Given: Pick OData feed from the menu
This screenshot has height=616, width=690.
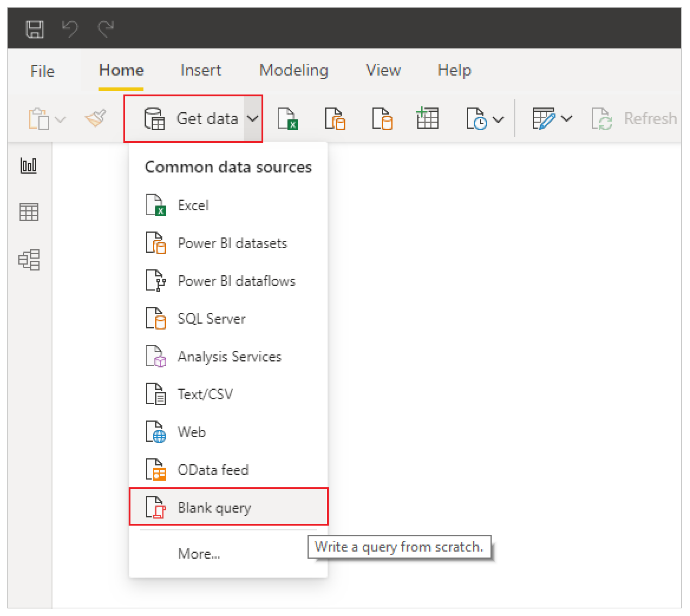Looking at the screenshot, I should point(212,470).
